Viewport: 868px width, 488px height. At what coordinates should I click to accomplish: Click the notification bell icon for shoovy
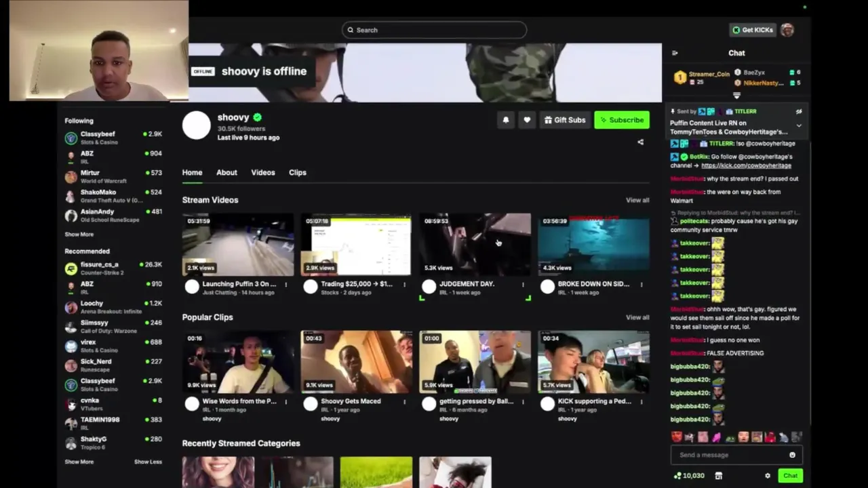pos(506,120)
